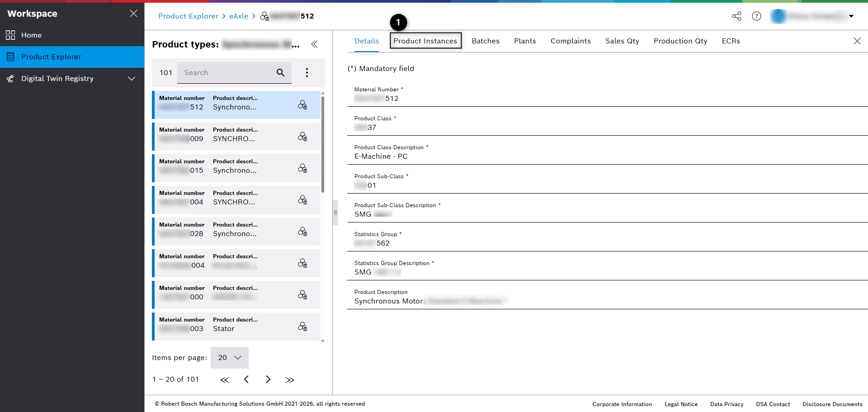
Task: Click the Statistics Group value 562
Action: pyautogui.click(x=372, y=243)
